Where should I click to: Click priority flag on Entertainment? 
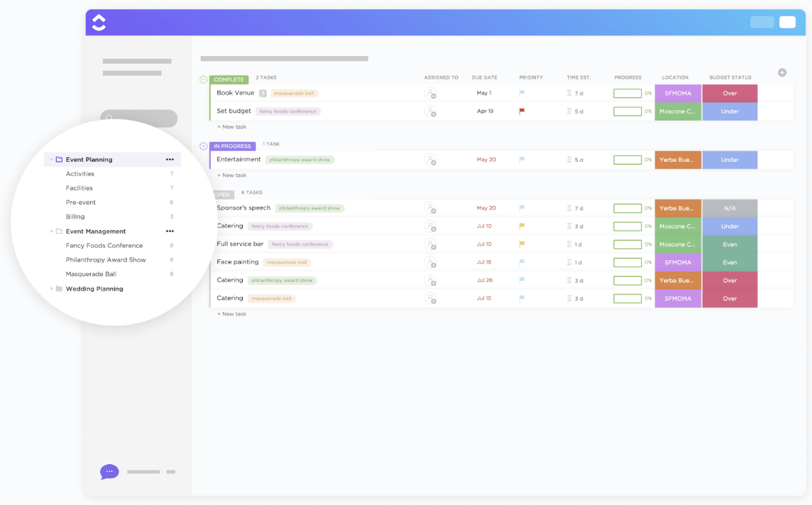coord(522,160)
